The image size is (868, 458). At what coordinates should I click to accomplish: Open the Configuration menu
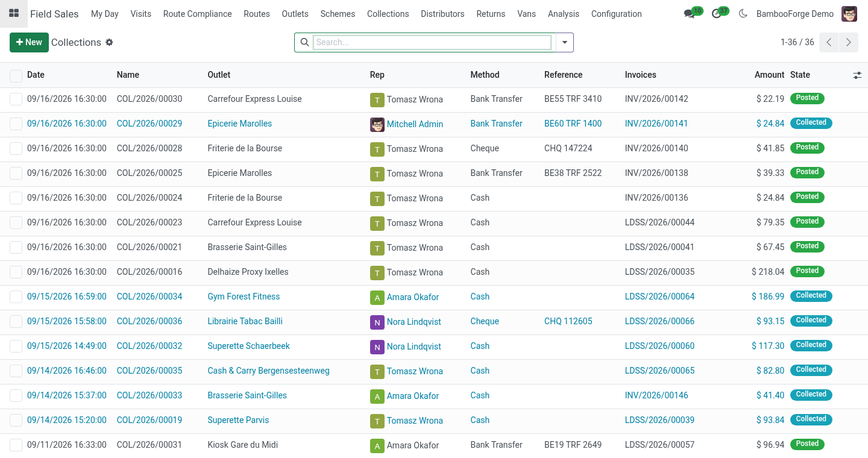[616, 14]
